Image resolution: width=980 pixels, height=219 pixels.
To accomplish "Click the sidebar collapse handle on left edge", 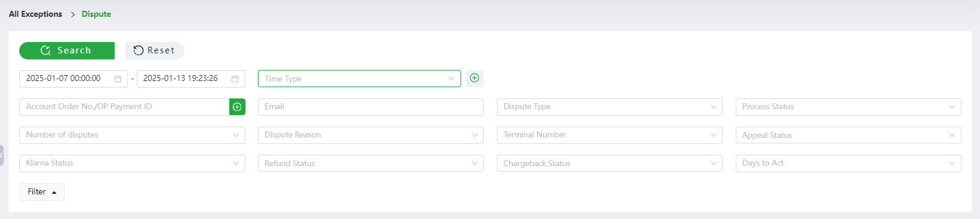I will click(x=2, y=155).
